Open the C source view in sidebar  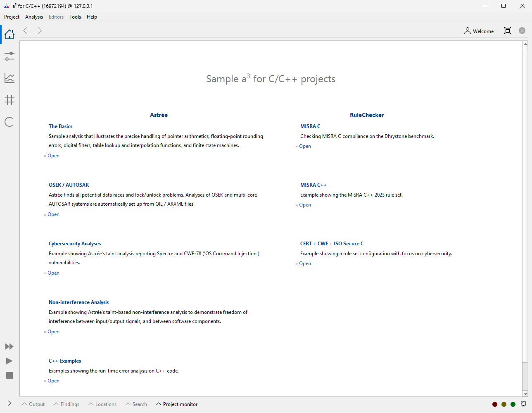[9, 122]
